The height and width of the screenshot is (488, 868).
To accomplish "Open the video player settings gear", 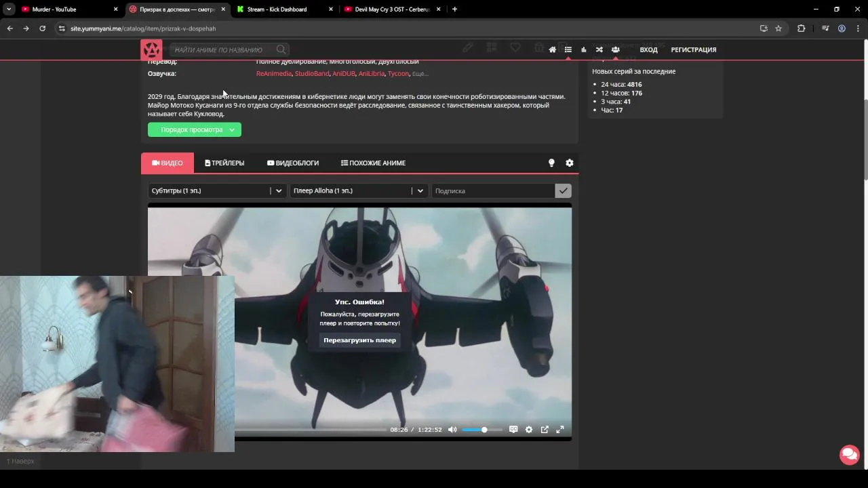I will pos(529,430).
